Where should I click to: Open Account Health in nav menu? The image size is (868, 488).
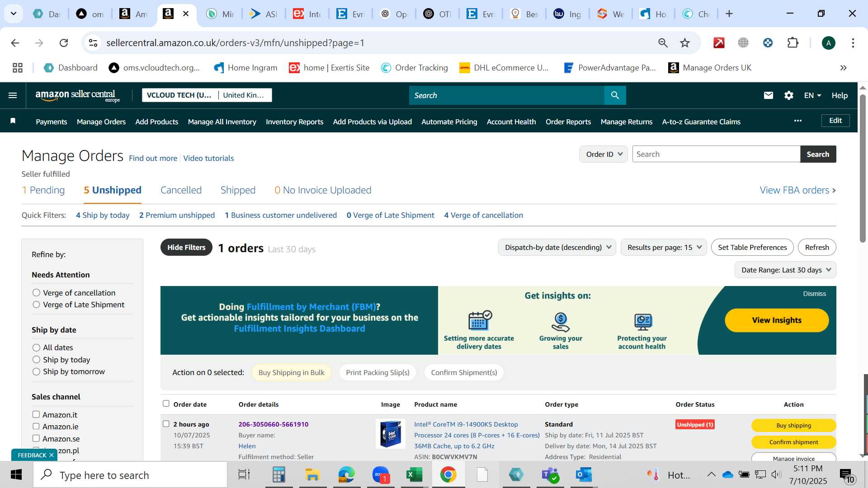pos(511,122)
